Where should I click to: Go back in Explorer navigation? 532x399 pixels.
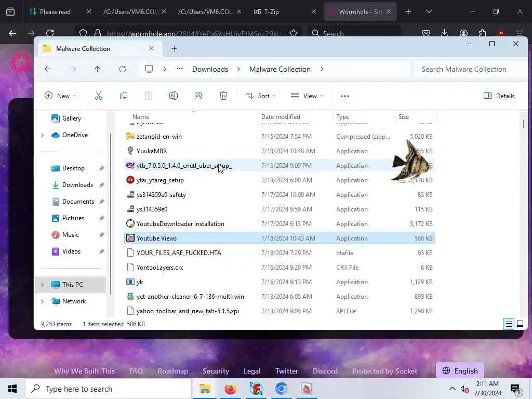click(x=48, y=69)
